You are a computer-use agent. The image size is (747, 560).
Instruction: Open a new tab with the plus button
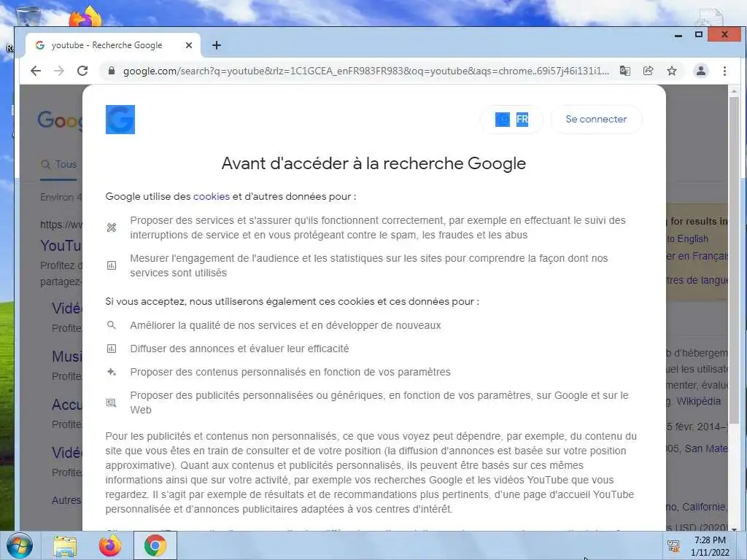[217, 45]
